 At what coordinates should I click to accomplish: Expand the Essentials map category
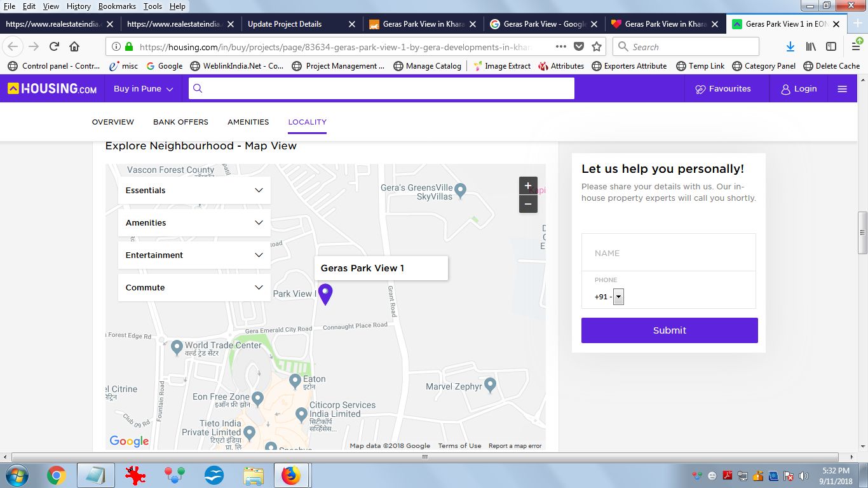tap(194, 190)
